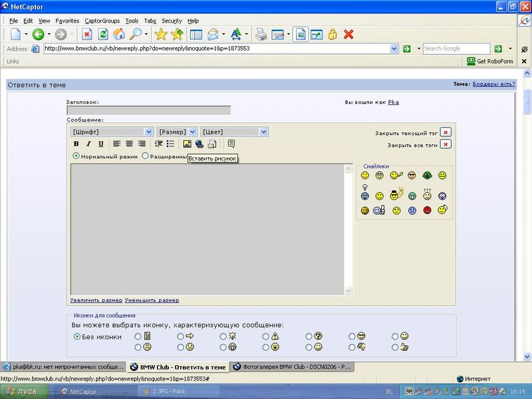Expand the mail icon dropdown arrow

pyautogui.click(x=223, y=35)
